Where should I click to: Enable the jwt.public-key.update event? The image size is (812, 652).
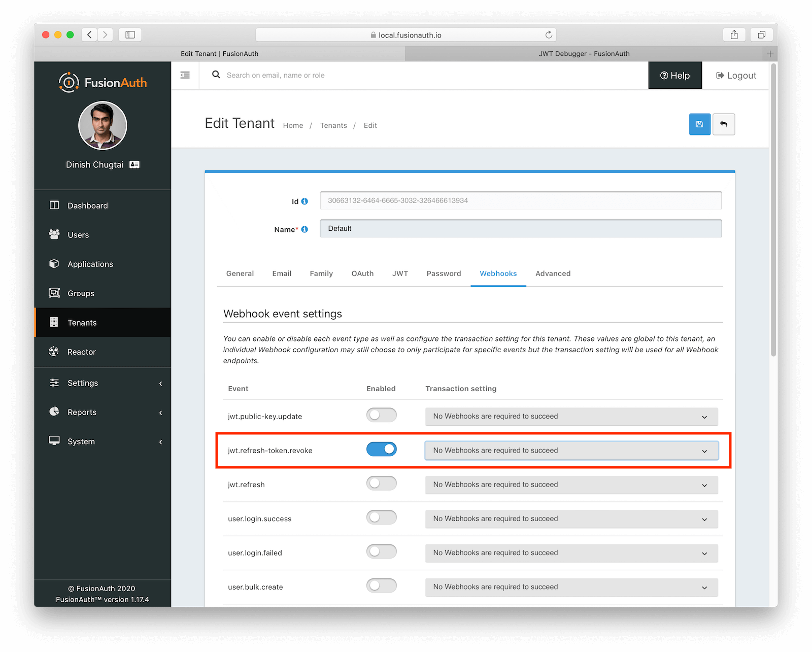(x=381, y=415)
